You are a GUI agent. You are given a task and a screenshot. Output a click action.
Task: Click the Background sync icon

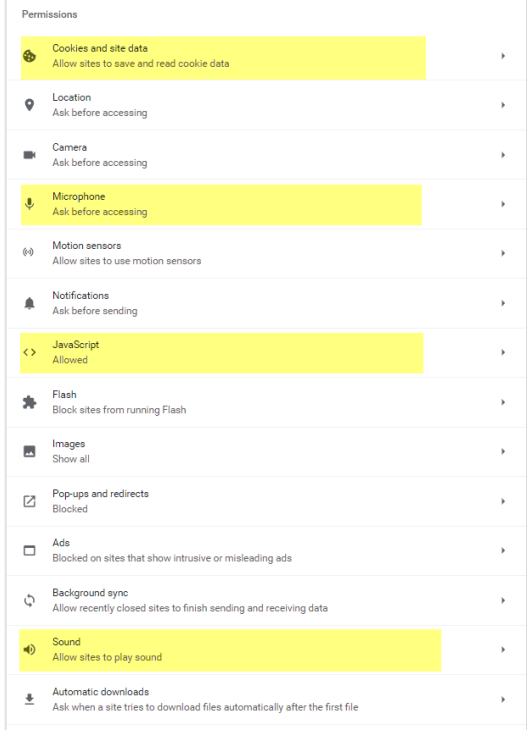[x=29, y=600]
